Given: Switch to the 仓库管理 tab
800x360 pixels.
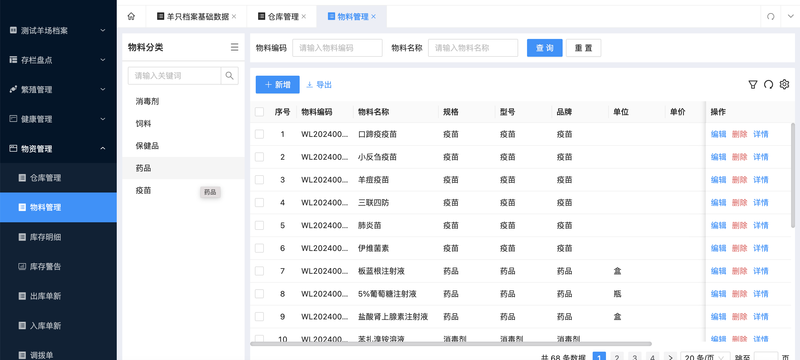Looking at the screenshot, I should click(x=283, y=17).
